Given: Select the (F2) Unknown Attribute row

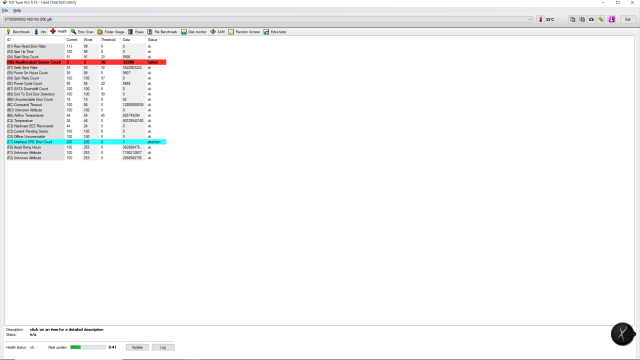Looking at the screenshot, I should (86, 158).
